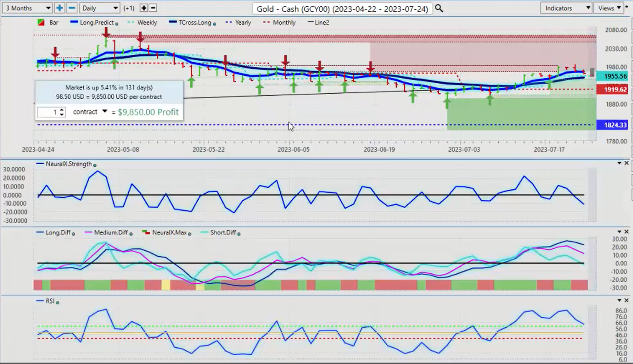Click the NeuralX.Strength settings dot

pyautogui.click(x=95, y=165)
